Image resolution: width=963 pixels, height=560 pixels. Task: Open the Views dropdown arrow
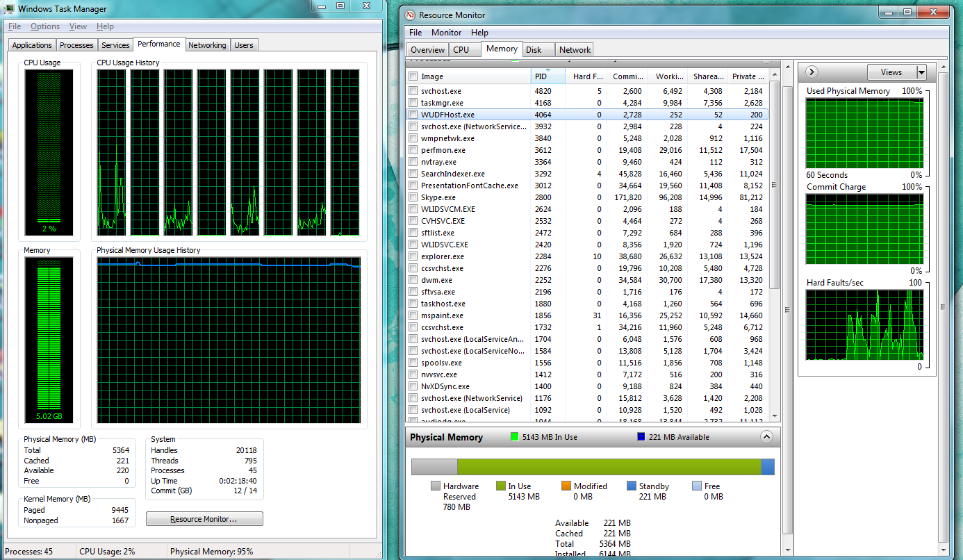(x=921, y=72)
